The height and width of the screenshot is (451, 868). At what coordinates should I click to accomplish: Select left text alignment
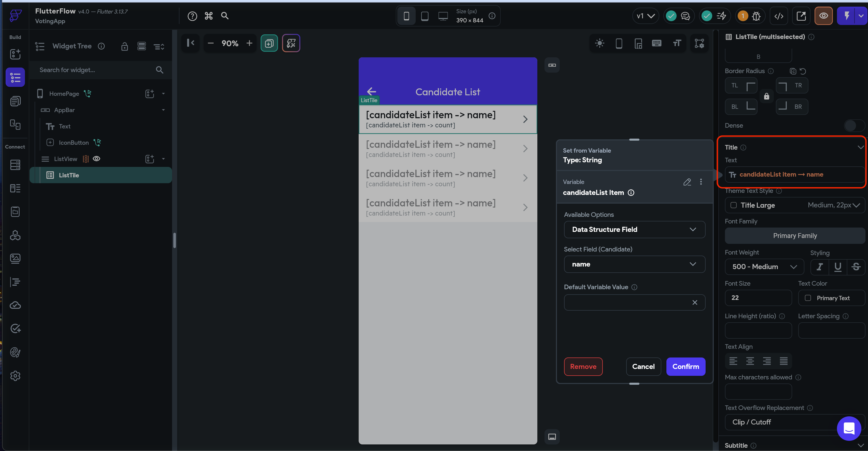(x=733, y=361)
